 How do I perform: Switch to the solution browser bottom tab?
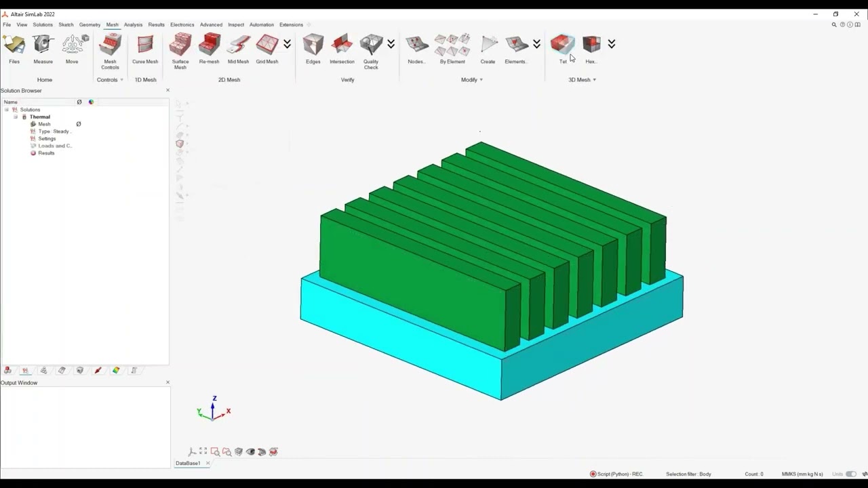[25, 370]
